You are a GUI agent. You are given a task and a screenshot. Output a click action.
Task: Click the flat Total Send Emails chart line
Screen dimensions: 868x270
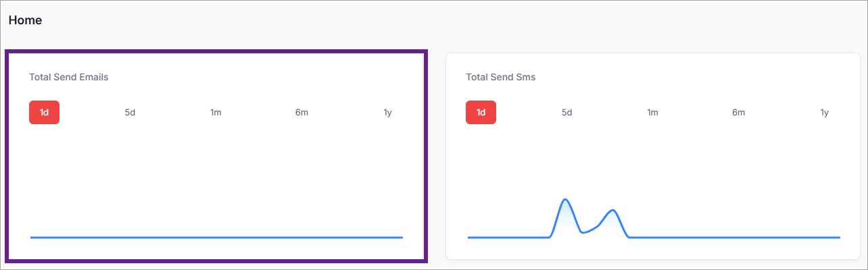coord(216,237)
